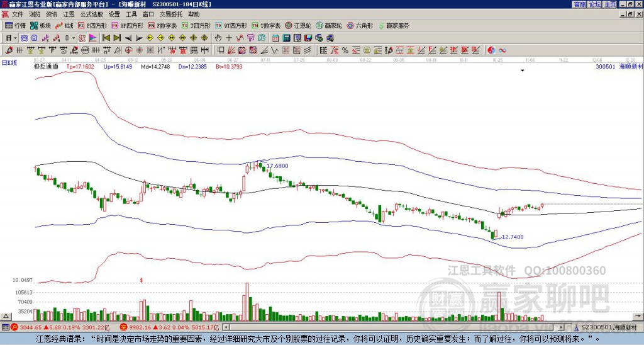This screenshot has height=345, width=644.
Task: Select the red pen drawing tool
Action: tap(9, 50)
